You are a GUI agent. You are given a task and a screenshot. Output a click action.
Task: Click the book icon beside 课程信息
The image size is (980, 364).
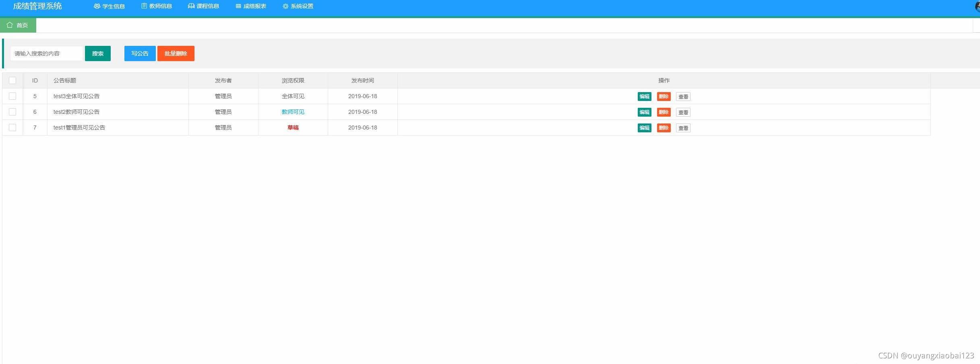tap(191, 6)
